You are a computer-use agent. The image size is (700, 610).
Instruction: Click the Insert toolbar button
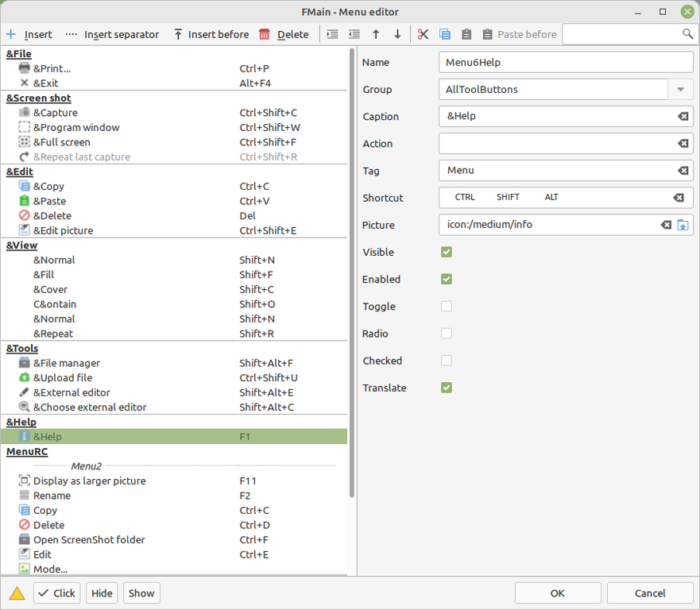(x=29, y=34)
